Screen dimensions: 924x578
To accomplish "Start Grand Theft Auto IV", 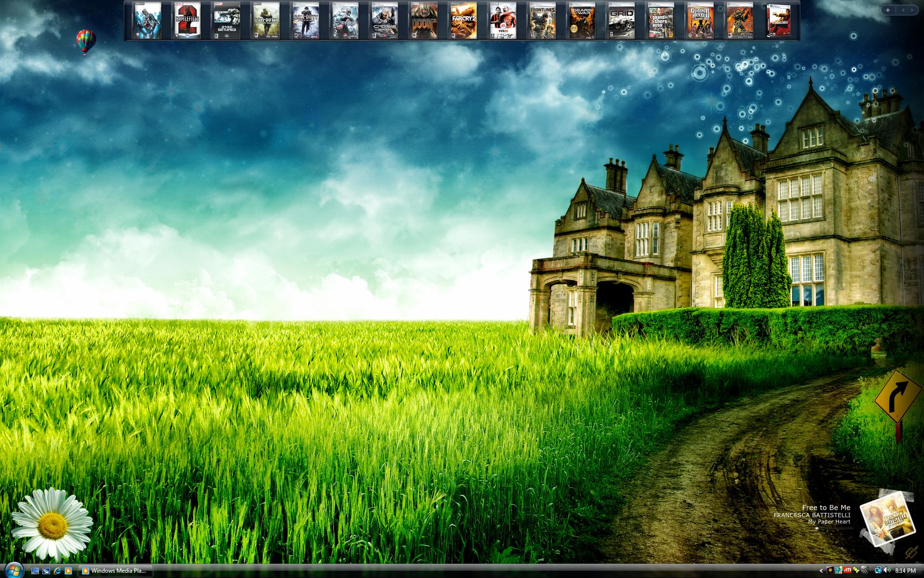I will tap(661, 20).
